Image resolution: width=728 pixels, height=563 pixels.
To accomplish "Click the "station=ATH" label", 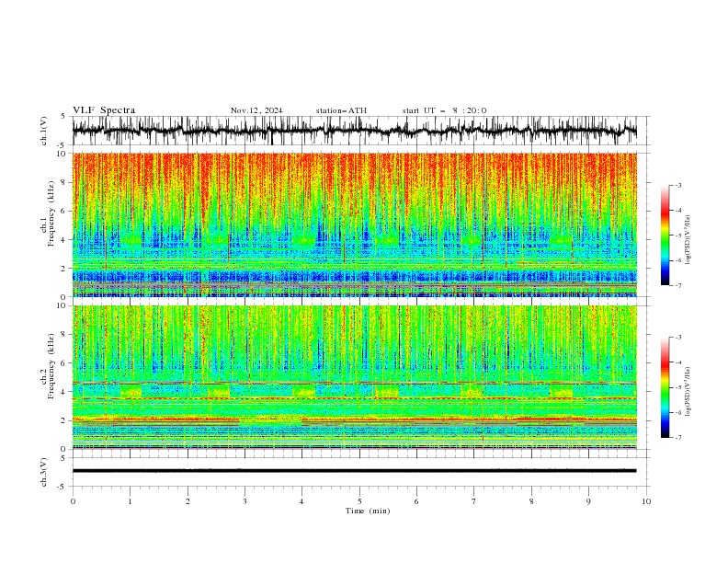I will pos(341,110).
